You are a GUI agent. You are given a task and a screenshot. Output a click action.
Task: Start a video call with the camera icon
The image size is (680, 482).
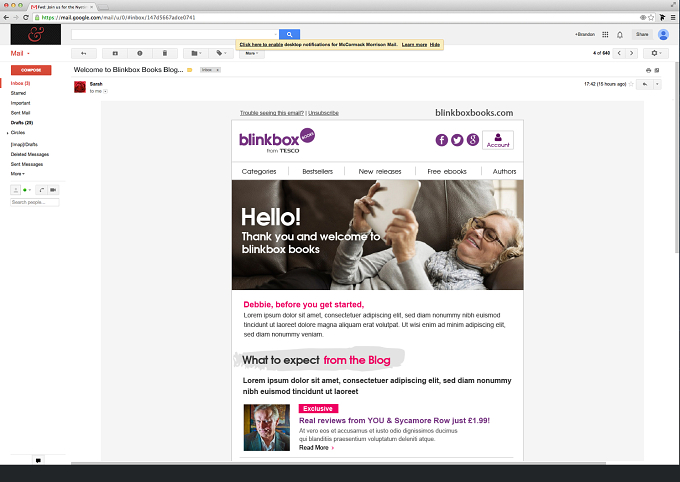click(53, 190)
